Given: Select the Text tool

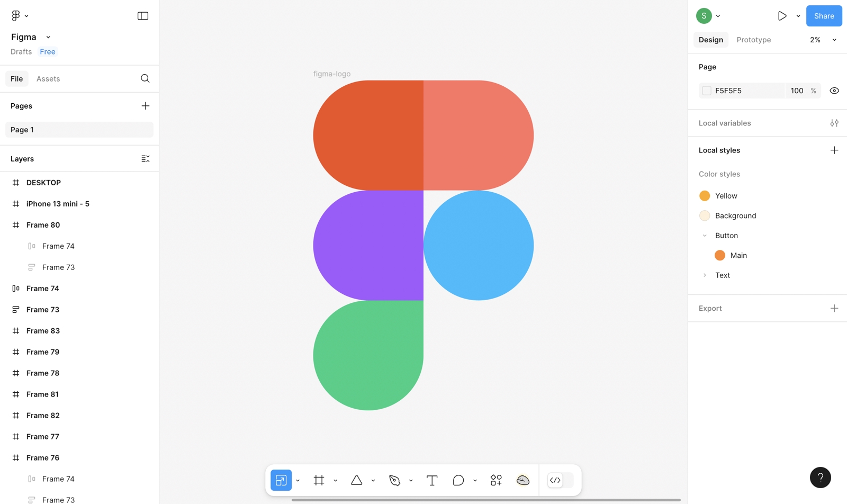Looking at the screenshot, I should (x=432, y=480).
